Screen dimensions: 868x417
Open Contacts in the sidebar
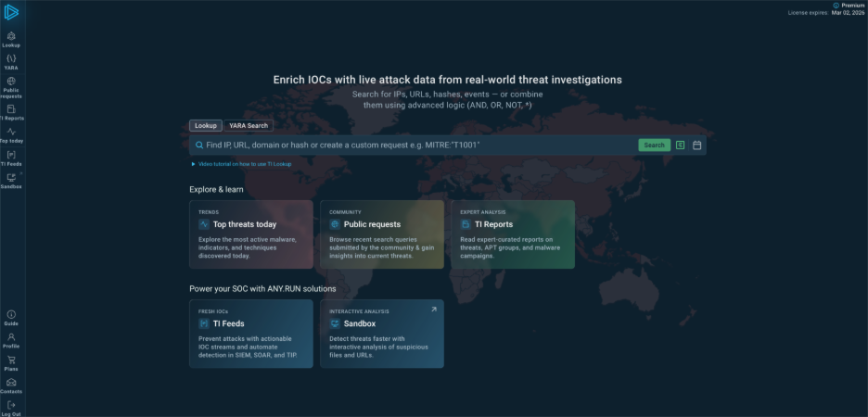11,385
